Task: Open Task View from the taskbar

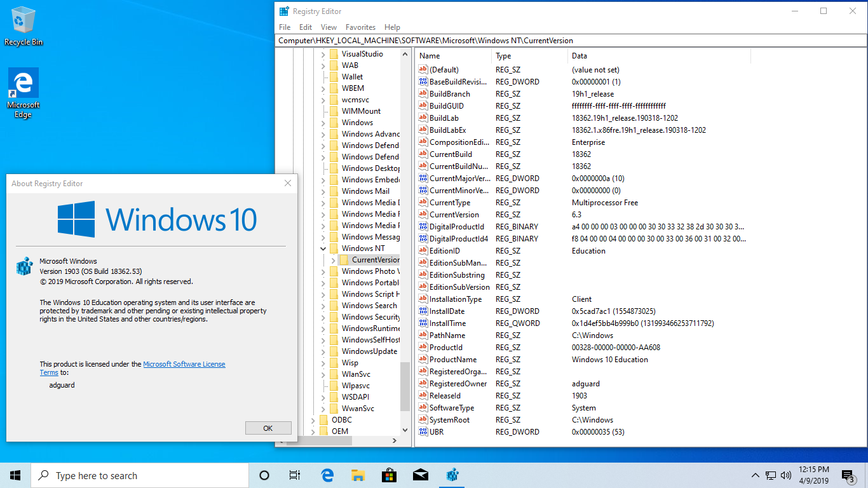Action: pos(295,475)
